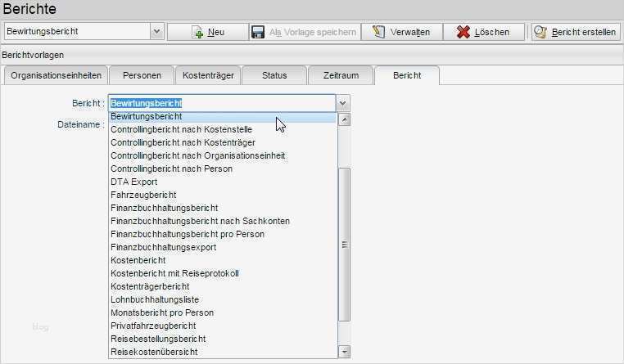Click the green plus Neu icon
624x364 pixels.
(198, 32)
